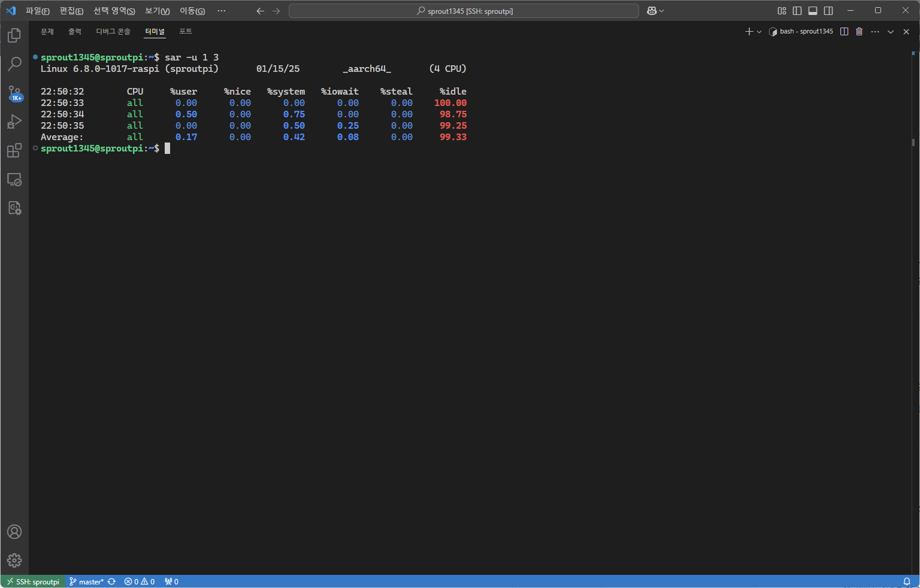Open the Search view icon

point(14,63)
